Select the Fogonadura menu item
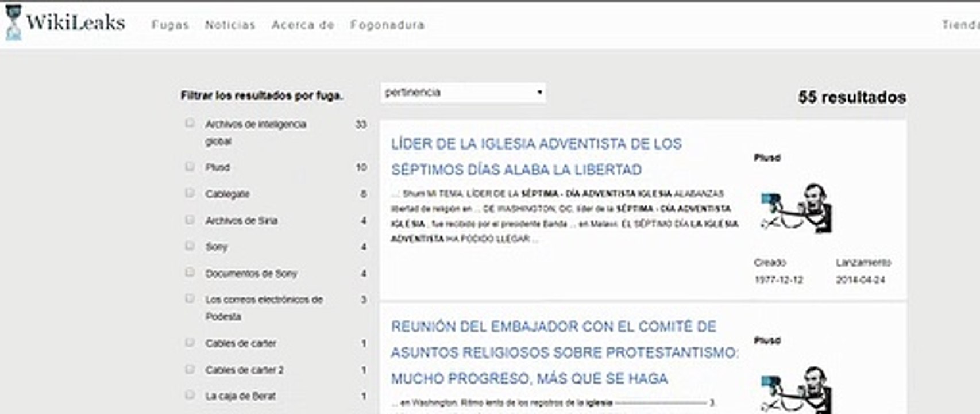 [x=388, y=25]
